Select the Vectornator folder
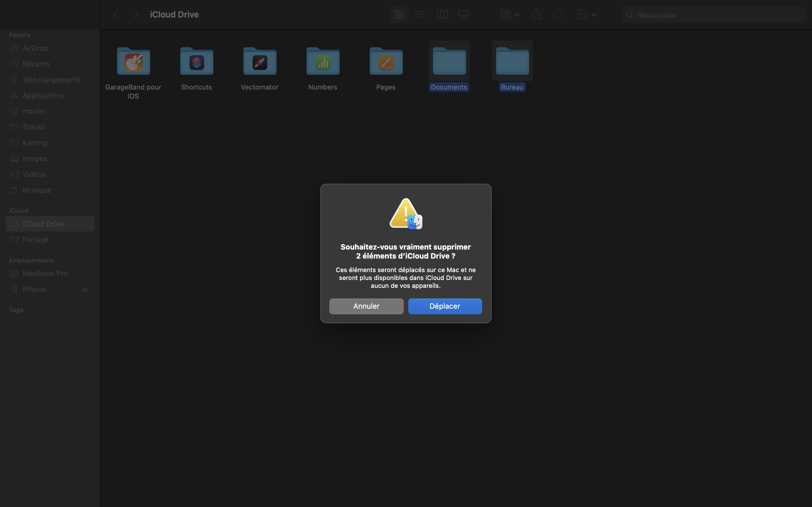This screenshot has width=812, height=507. (260, 62)
